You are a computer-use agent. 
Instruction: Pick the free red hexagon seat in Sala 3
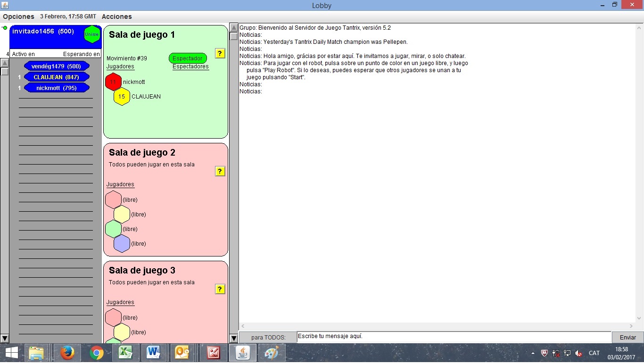[x=113, y=318]
